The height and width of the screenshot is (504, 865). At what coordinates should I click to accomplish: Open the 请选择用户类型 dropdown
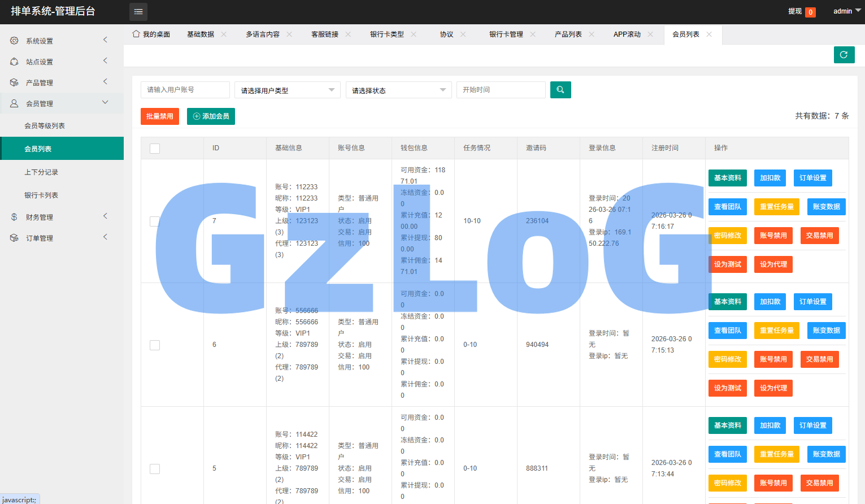tap(287, 90)
